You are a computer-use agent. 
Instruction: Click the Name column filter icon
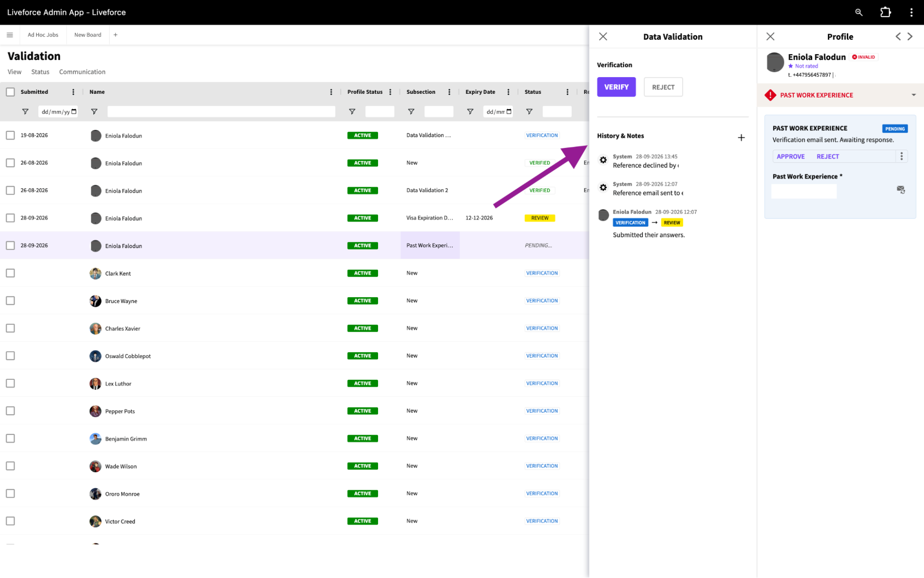coord(94,112)
